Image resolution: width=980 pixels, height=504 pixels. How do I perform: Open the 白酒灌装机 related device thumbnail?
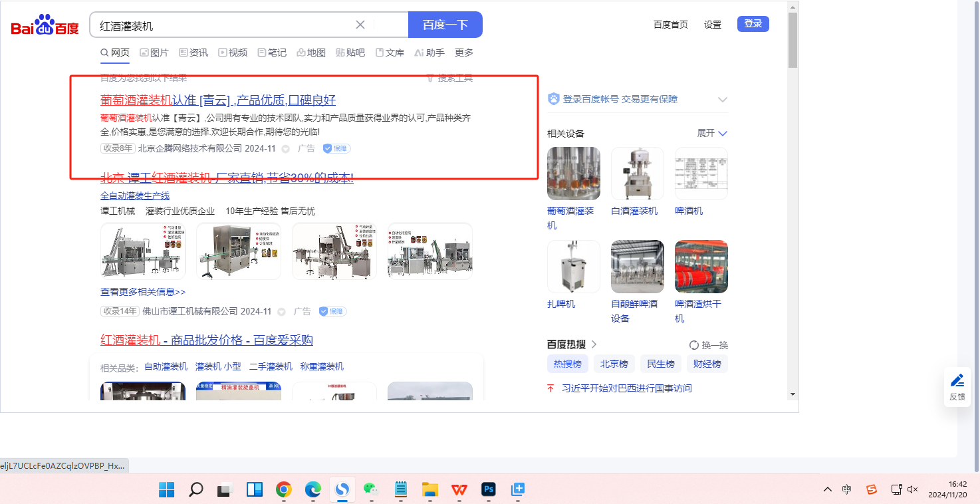[x=638, y=174]
